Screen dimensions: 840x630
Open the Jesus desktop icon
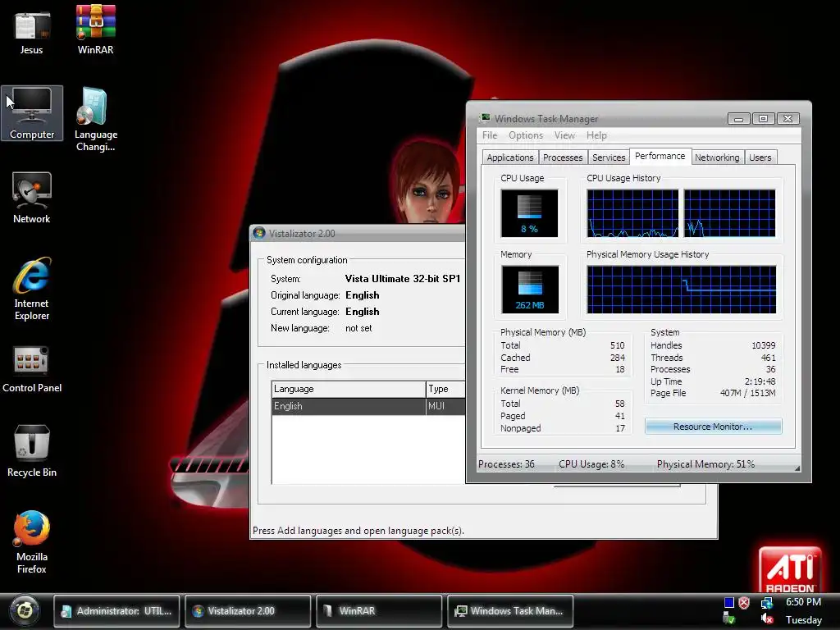pos(32,30)
